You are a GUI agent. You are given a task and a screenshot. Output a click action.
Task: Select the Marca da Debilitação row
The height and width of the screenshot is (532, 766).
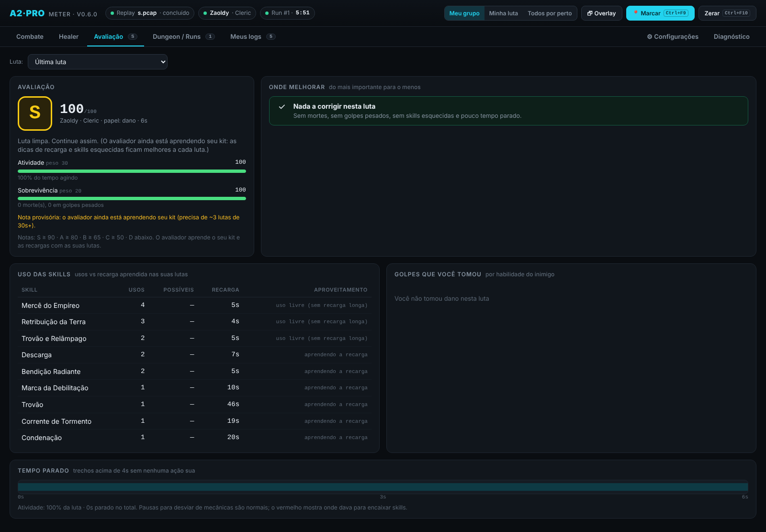pos(194,388)
